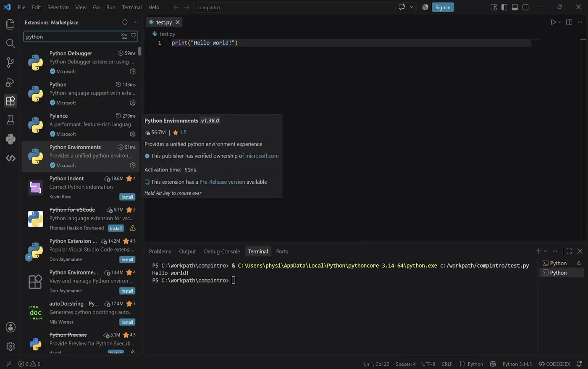Switch to the Debug Console tab
The image size is (588, 369).
pos(222,251)
